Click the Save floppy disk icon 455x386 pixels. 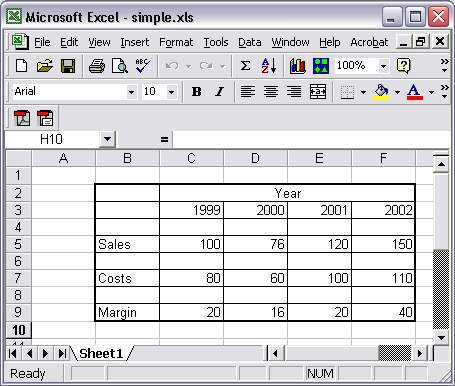(x=68, y=66)
